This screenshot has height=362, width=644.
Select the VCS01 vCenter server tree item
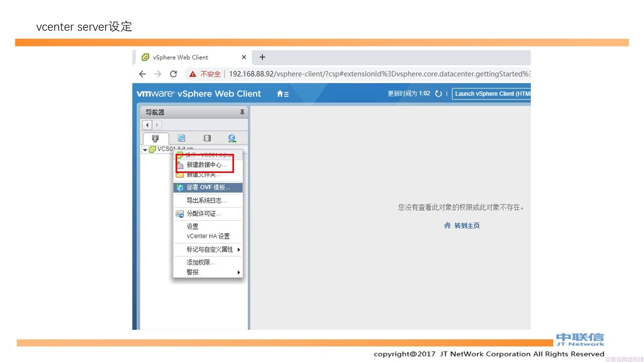171,149
